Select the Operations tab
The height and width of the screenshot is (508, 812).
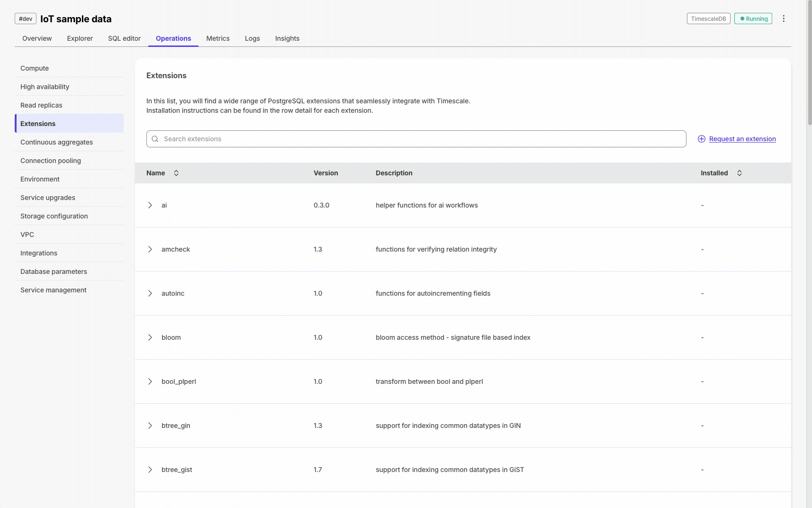click(173, 38)
